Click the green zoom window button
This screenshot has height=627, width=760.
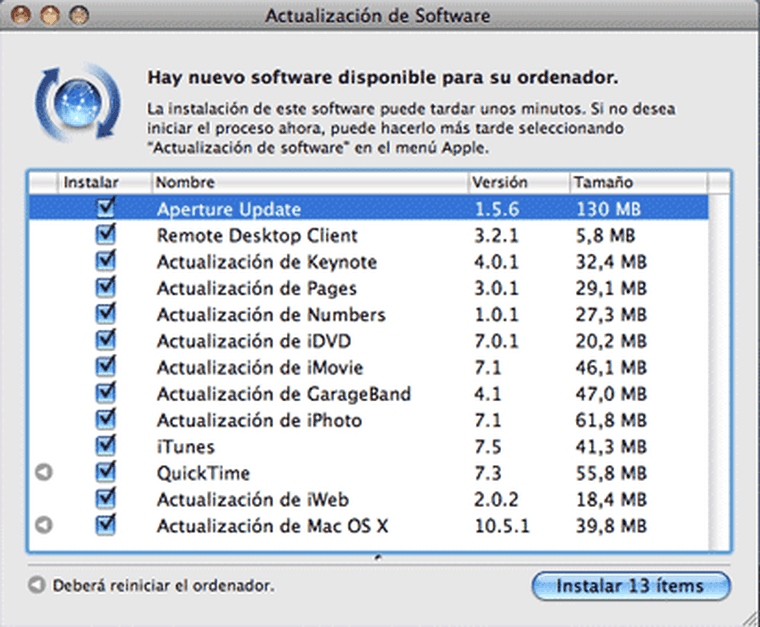click(x=79, y=16)
